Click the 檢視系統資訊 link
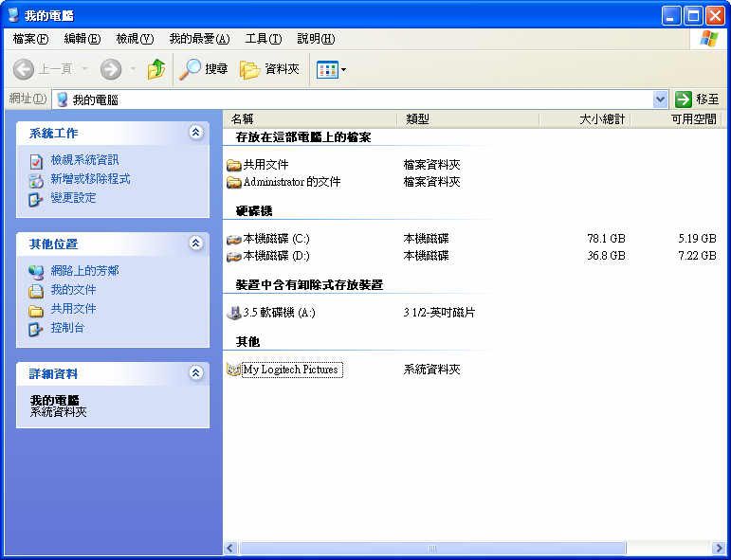The image size is (731, 560). coord(84,160)
